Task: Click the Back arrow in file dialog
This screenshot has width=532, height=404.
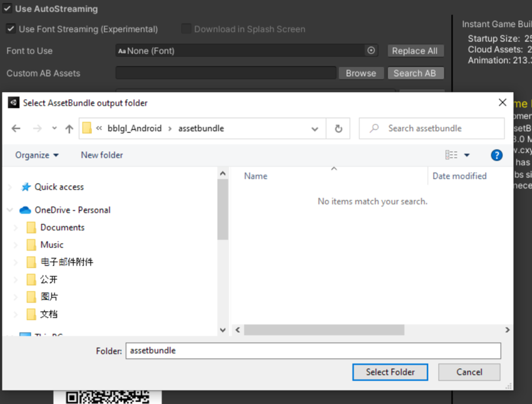Action: coord(16,128)
